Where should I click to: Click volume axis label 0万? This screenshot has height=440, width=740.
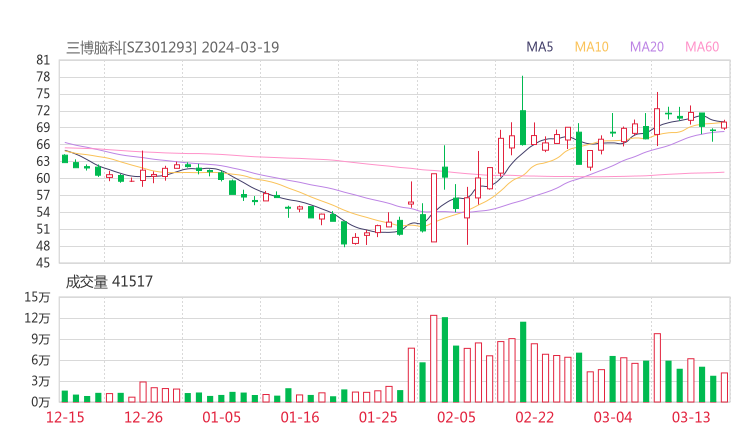click(x=40, y=402)
